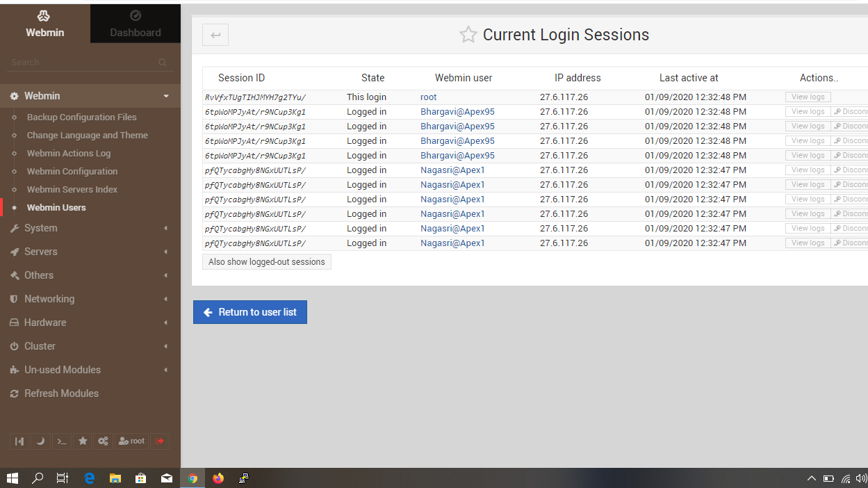868x488 pixels.
Task: Switch to the Dashboard tab
Action: coord(135,23)
